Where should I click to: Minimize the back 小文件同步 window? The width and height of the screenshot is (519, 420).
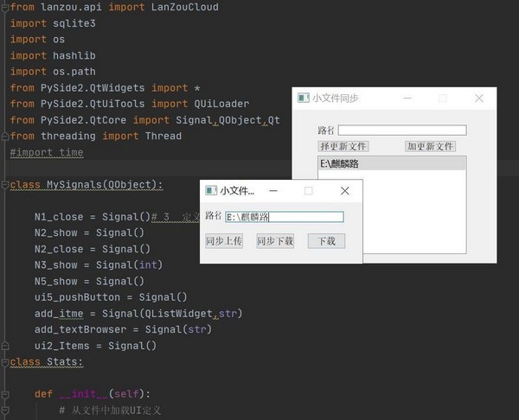click(x=407, y=99)
